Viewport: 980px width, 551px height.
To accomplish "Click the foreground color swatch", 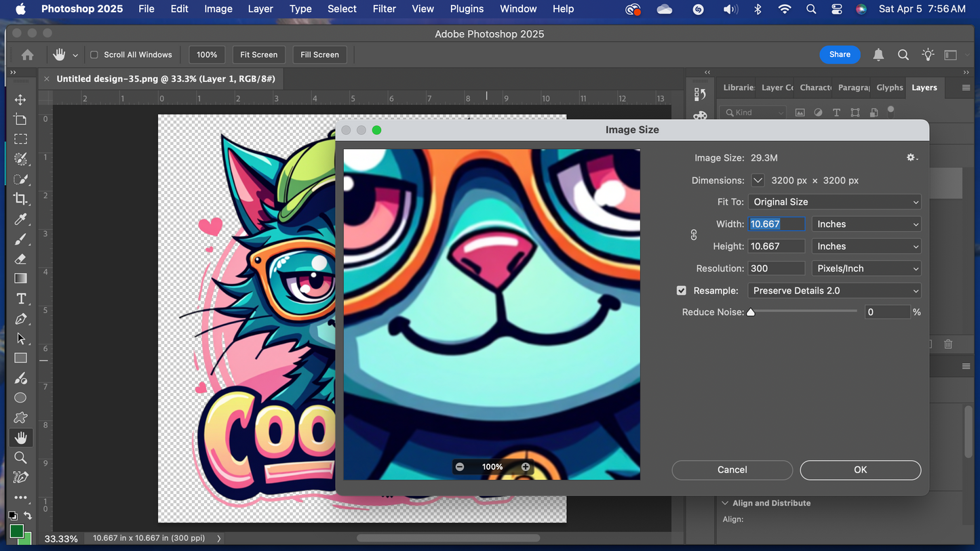I will 16,531.
